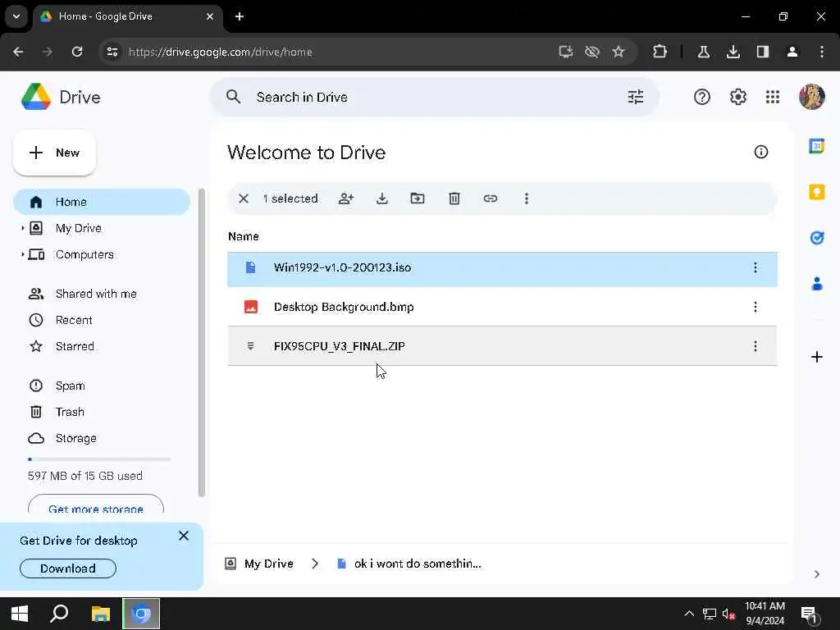Click Get add-ons plus icon in side panel
Screen dimensions: 840x630
click(x=816, y=357)
